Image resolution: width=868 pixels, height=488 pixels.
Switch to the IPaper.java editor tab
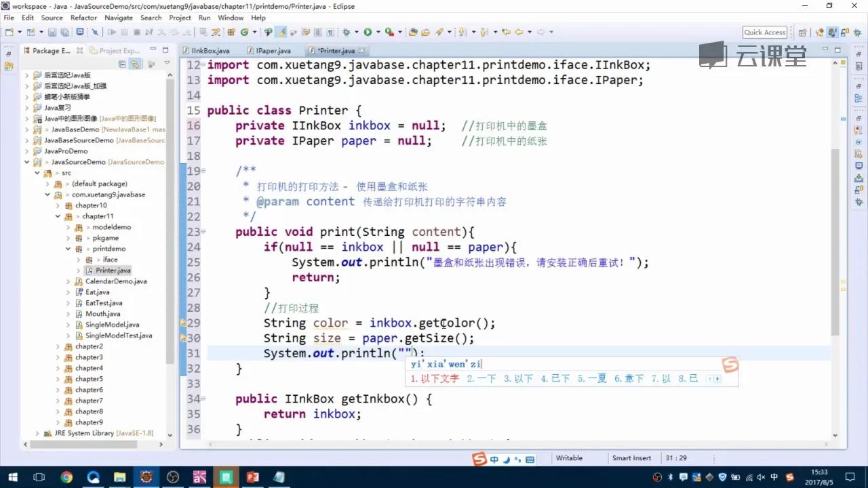point(269,51)
